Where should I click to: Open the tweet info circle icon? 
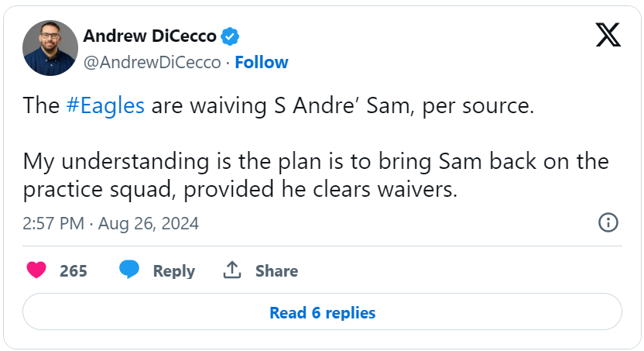tap(608, 223)
